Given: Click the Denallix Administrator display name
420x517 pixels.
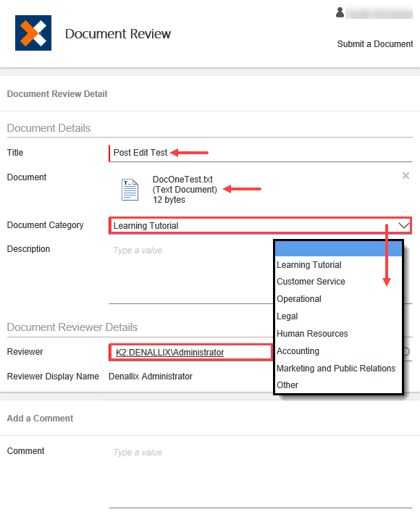Looking at the screenshot, I should tap(151, 377).
